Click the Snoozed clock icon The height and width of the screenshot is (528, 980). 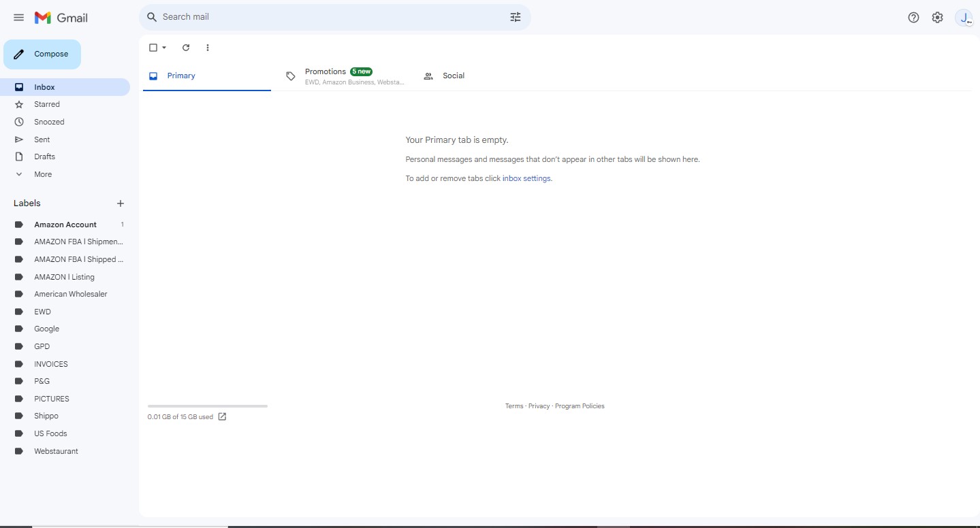point(19,122)
